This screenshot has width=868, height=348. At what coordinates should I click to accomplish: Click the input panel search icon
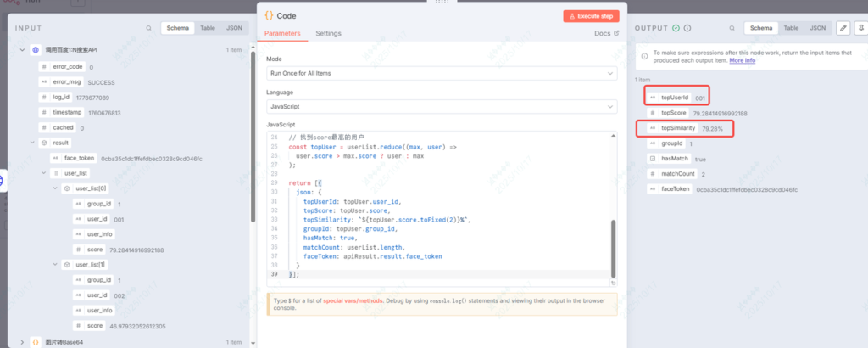pos(149,28)
